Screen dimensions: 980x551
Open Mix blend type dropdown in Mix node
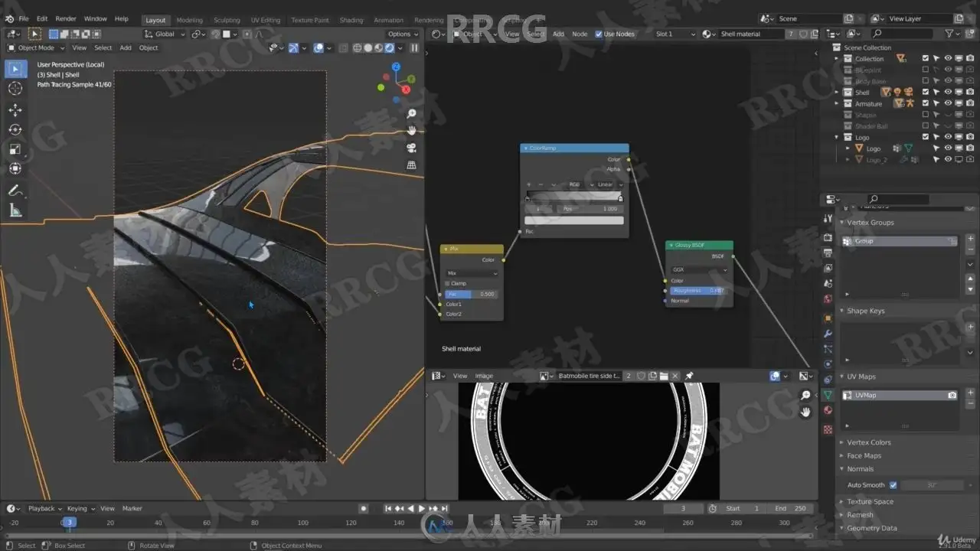pyautogui.click(x=472, y=273)
